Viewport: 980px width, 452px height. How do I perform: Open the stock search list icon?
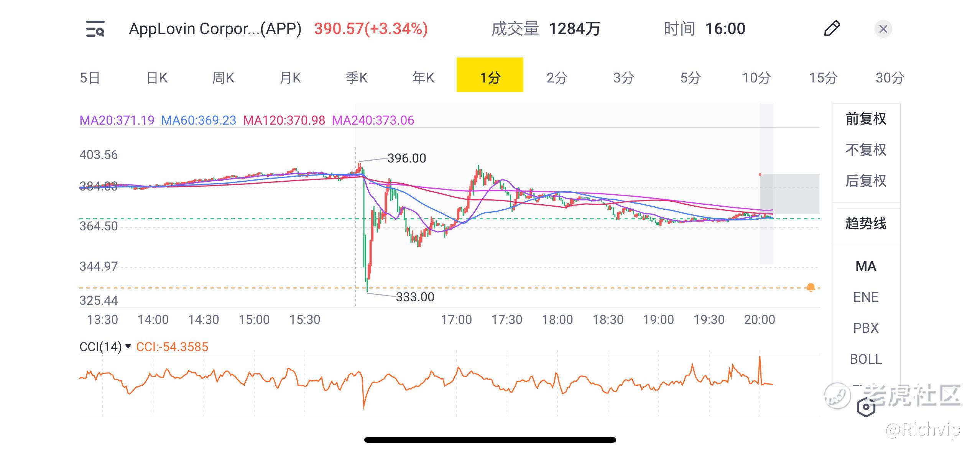95,29
